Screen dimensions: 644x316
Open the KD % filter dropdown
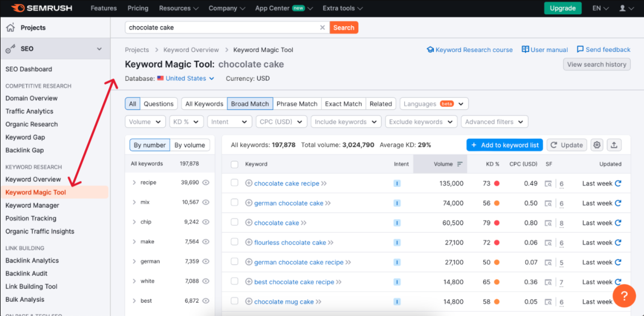coord(186,122)
